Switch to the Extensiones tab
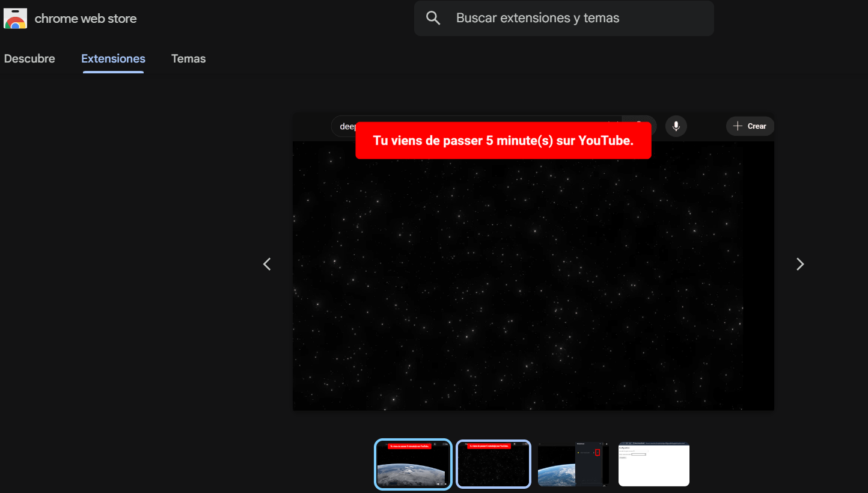This screenshot has height=493, width=868. [x=113, y=59]
